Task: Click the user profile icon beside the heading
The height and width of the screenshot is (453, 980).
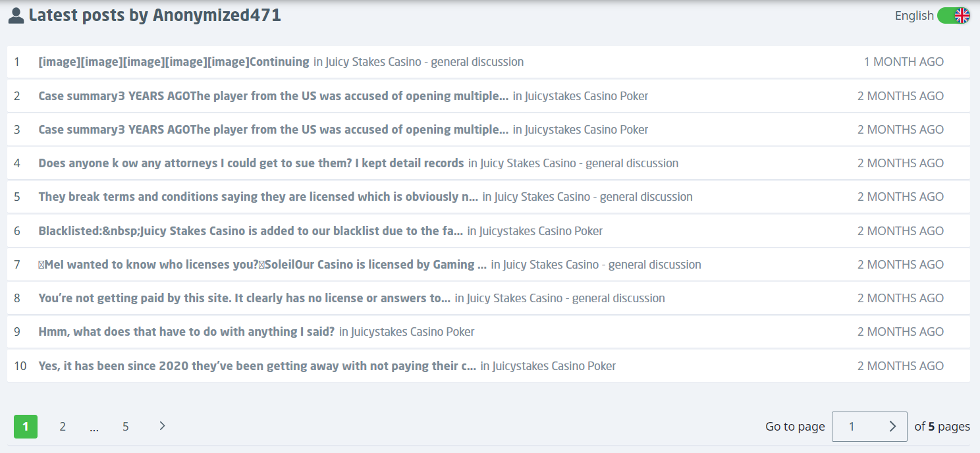Action: tap(16, 16)
